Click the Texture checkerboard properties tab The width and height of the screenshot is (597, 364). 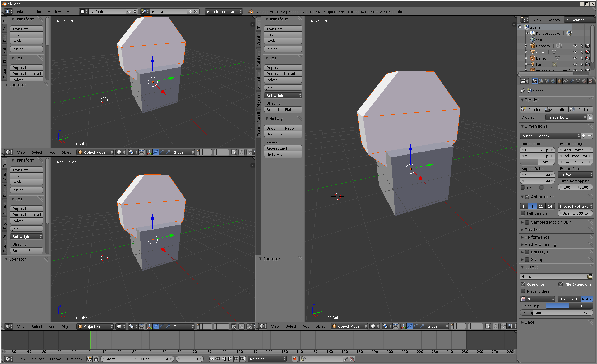[590, 81]
